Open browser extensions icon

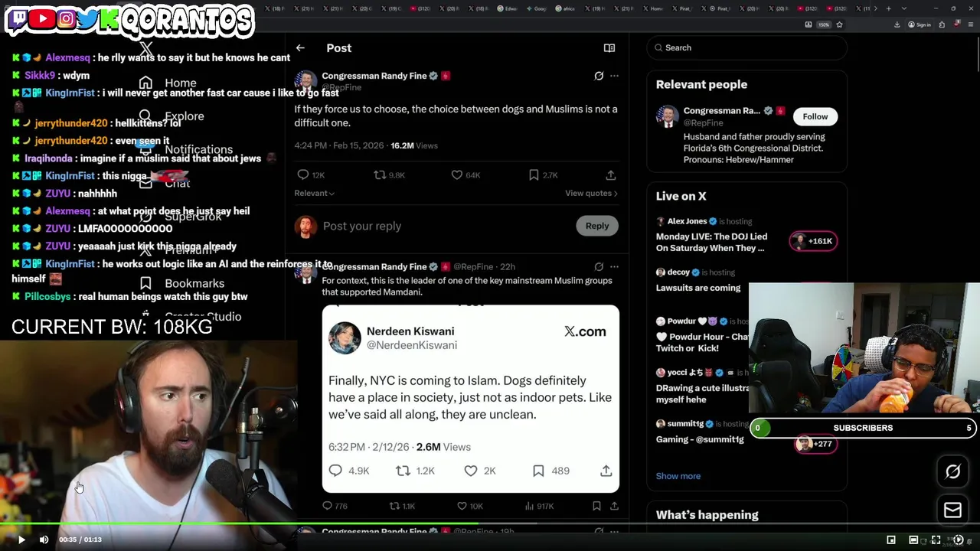942,24
